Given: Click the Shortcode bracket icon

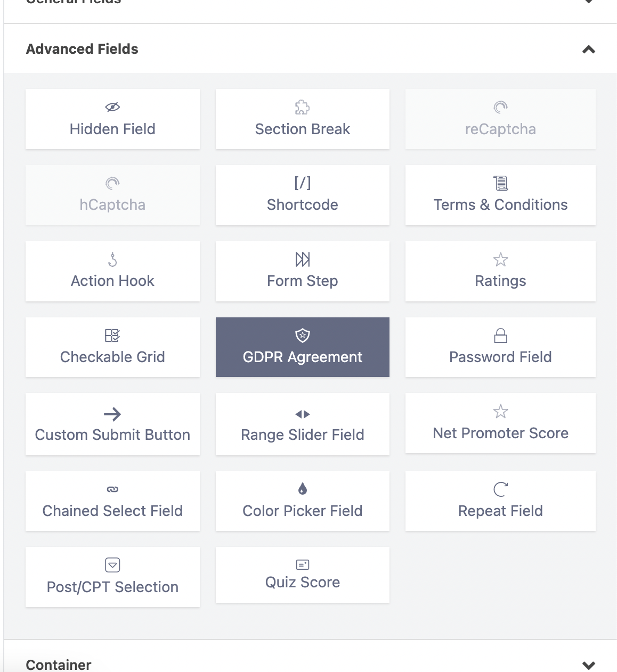Looking at the screenshot, I should point(302,183).
